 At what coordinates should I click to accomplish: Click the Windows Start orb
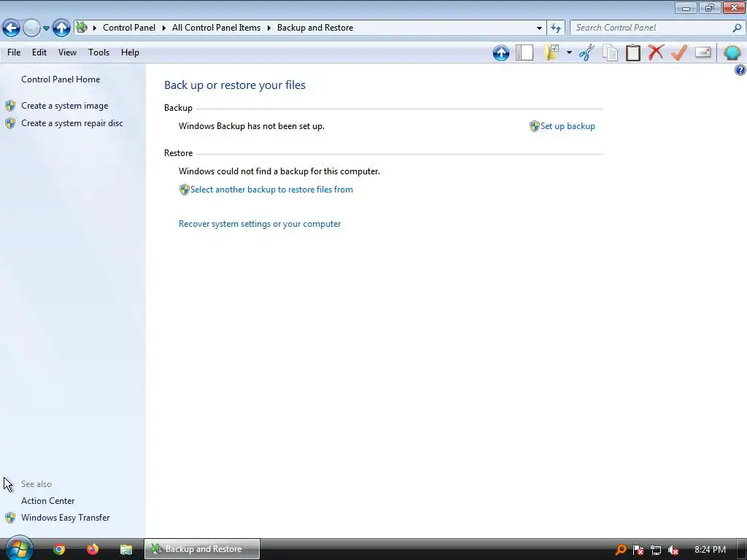(x=19, y=549)
